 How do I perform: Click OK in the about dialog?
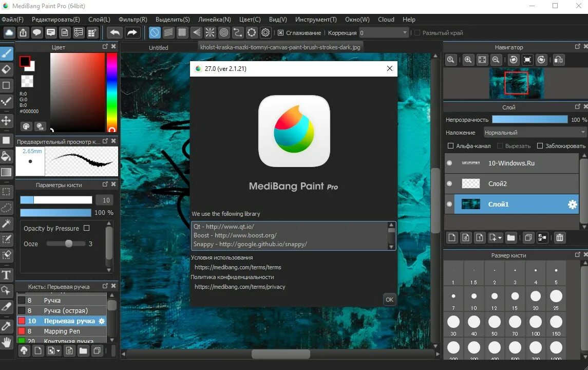click(390, 300)
